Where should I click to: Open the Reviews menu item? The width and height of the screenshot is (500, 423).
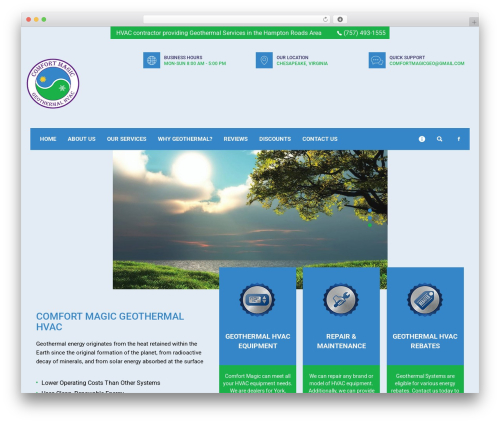236,139
